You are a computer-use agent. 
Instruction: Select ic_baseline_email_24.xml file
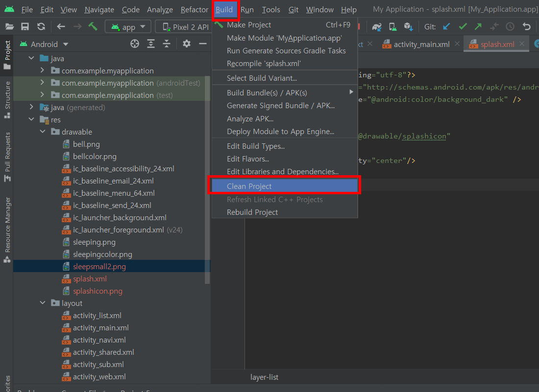coord(113,181)
